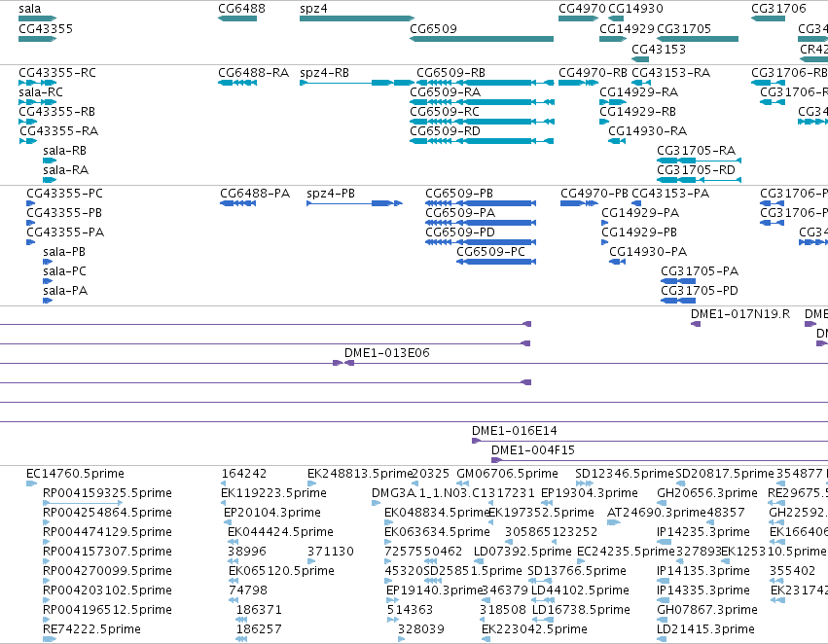Select protein sala-PB

(48, 262)
